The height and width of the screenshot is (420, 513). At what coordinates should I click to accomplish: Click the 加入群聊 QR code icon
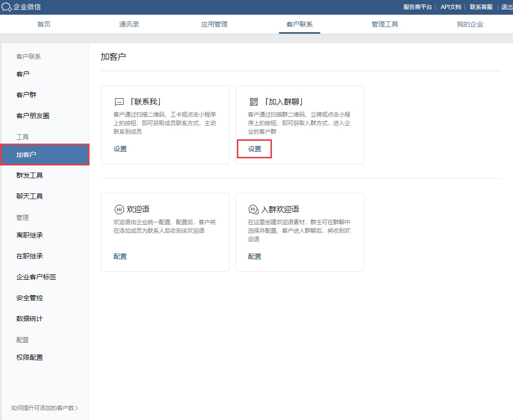pyautogui.click(x=254, y=102)
